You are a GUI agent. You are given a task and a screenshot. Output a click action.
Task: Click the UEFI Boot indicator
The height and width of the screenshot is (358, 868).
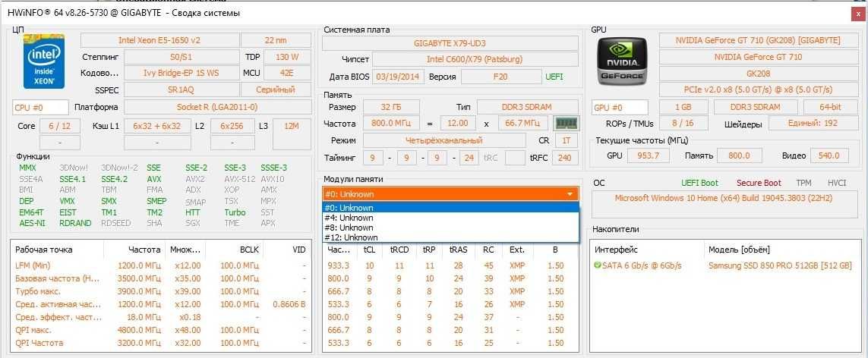699,183
